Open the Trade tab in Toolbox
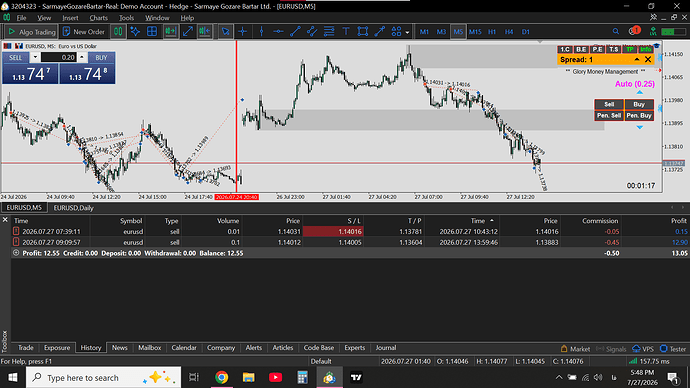Viewport: 690px width, 388px height. (26, 348)
